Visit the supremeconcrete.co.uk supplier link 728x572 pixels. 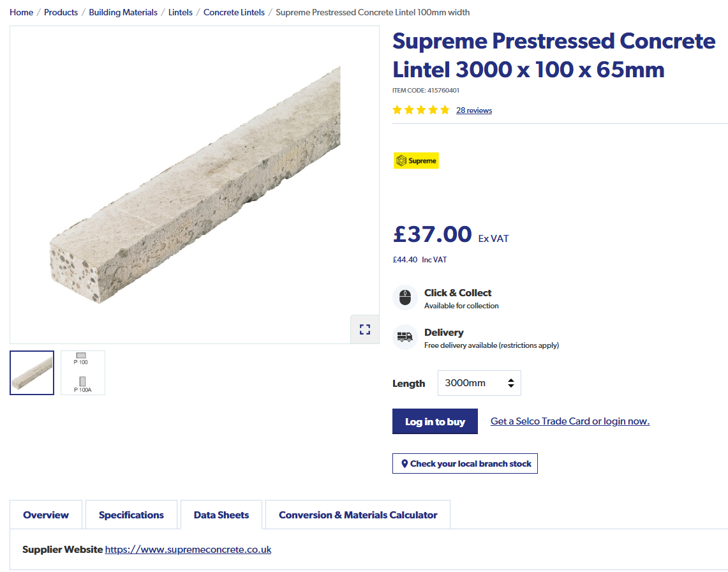[188, 550]
